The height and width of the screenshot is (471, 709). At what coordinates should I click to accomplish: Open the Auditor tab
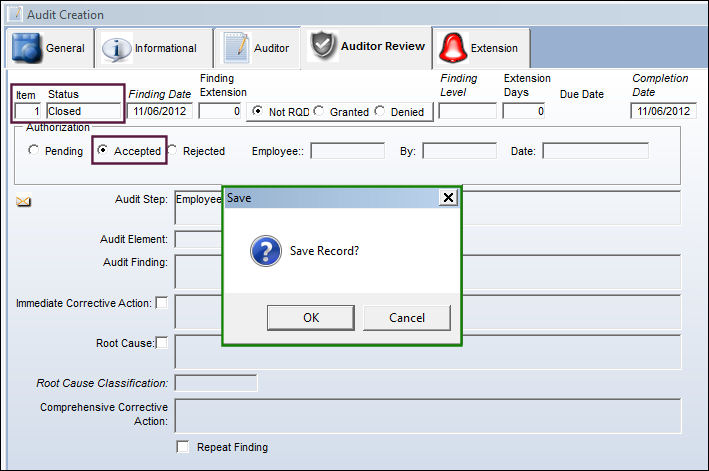coord(257,48)
